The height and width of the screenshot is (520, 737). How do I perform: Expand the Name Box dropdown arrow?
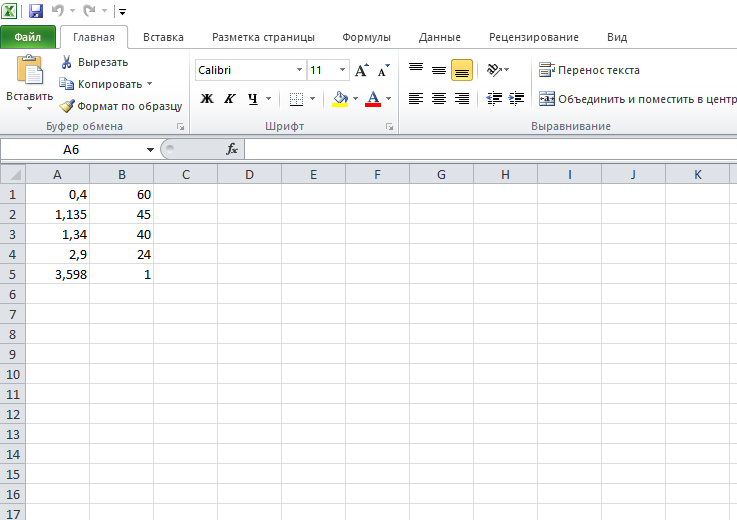(150, 150)
